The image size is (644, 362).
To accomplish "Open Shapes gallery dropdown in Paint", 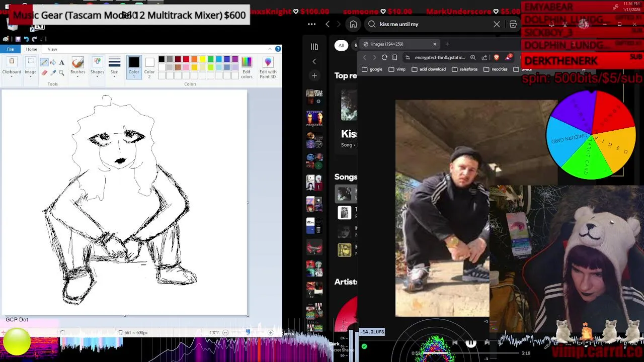I will click(x=97, y=67).
